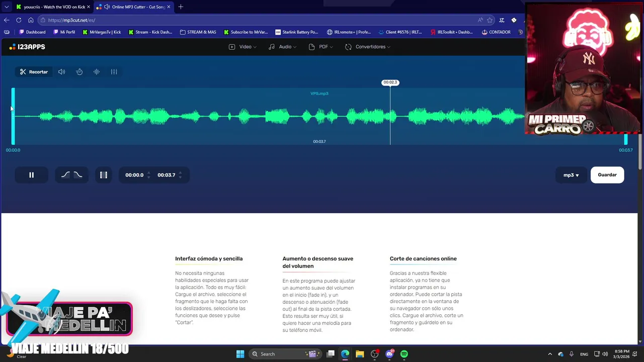Open the speed change tool
Image resolution: width=644 pixels, height=362 pixels.
click(79, 72)
